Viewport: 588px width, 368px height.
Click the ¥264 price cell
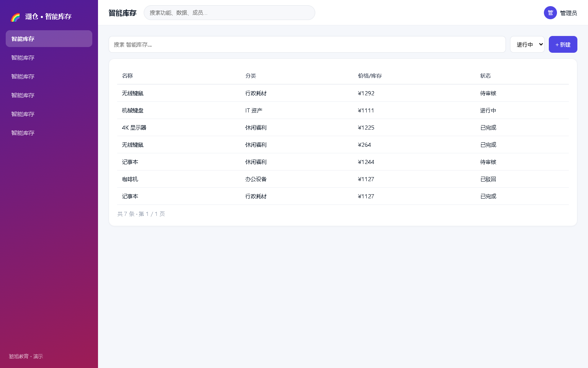[x=365, y=145]
